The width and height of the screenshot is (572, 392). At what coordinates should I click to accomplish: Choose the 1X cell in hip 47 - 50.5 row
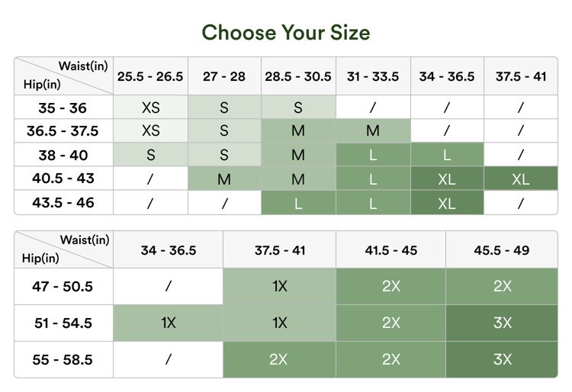[279, 287]
